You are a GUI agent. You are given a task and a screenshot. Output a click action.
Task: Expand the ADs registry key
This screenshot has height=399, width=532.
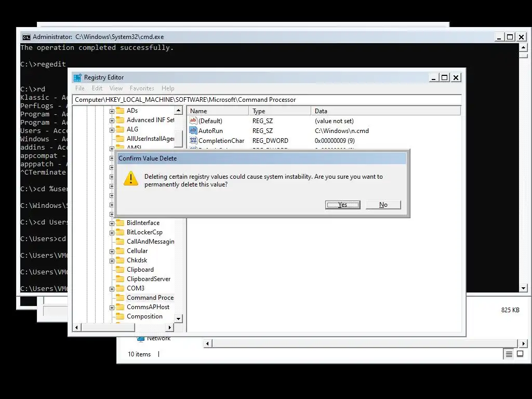112,111
